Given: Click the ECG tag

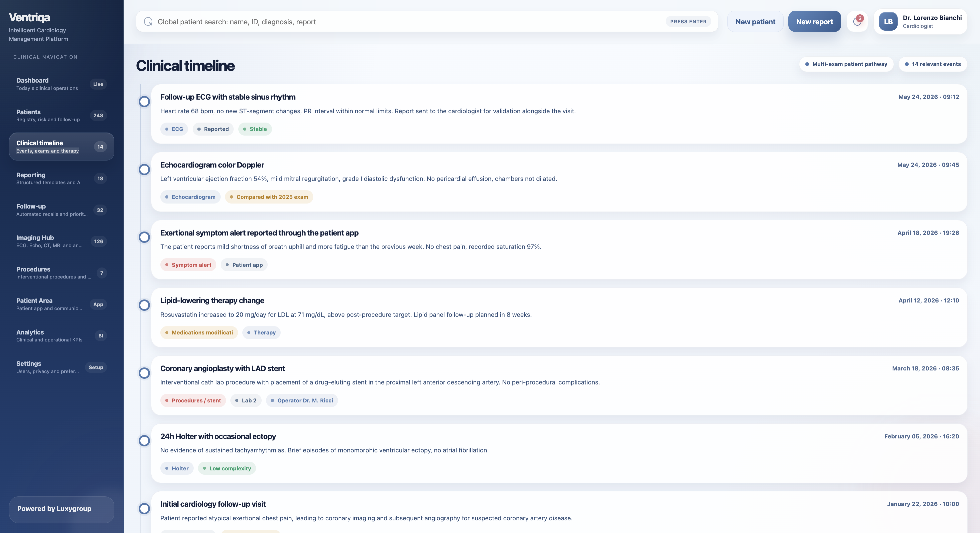Looking at the screenshot, I should coord(174,129).
